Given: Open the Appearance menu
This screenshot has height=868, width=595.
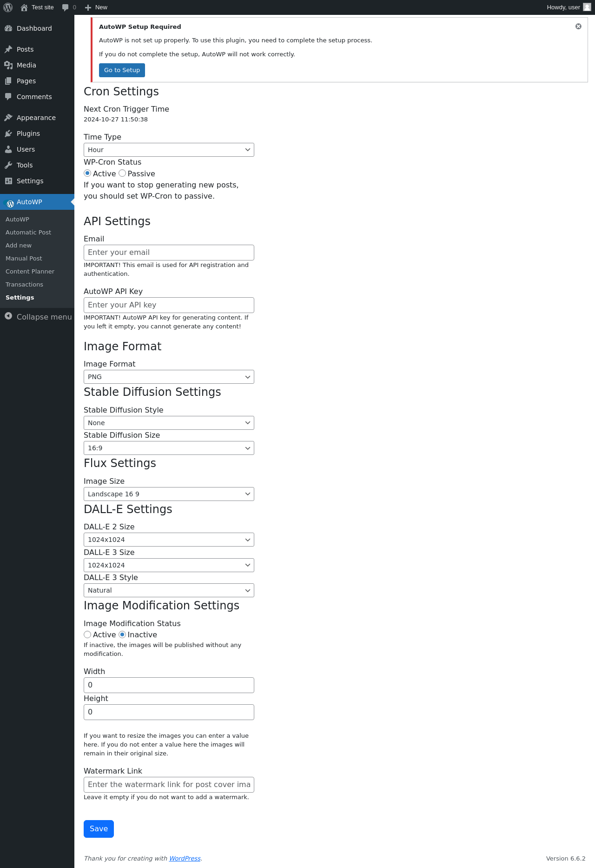Looking at the screenshot, I should (37, 118).
